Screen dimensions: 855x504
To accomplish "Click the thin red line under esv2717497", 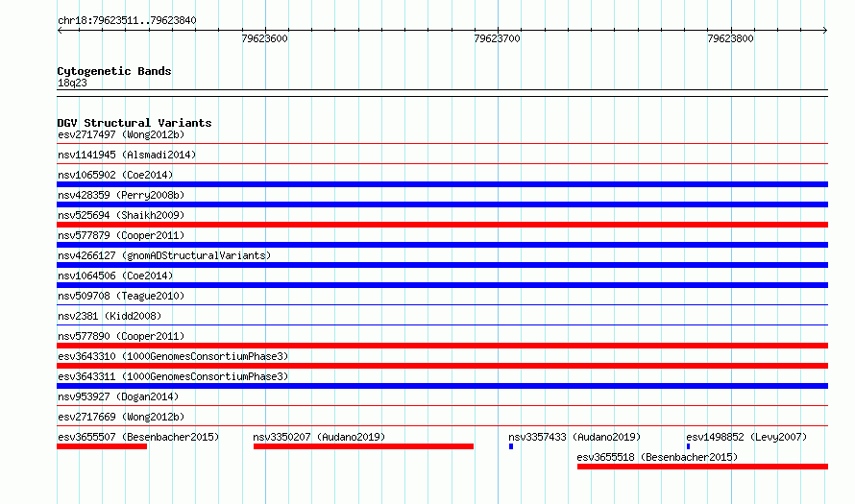I will tap(442, 144).
